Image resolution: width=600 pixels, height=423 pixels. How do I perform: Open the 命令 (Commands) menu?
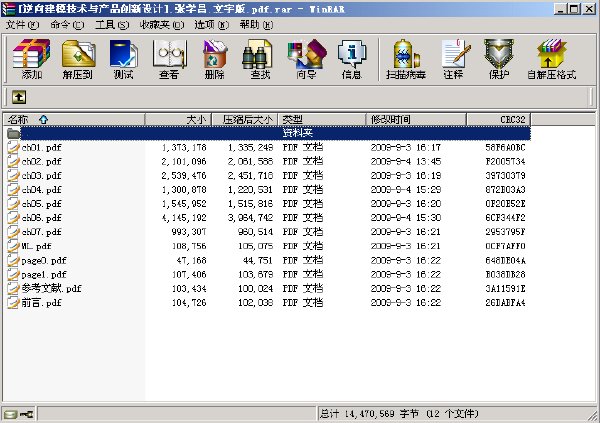pos(67,25)
